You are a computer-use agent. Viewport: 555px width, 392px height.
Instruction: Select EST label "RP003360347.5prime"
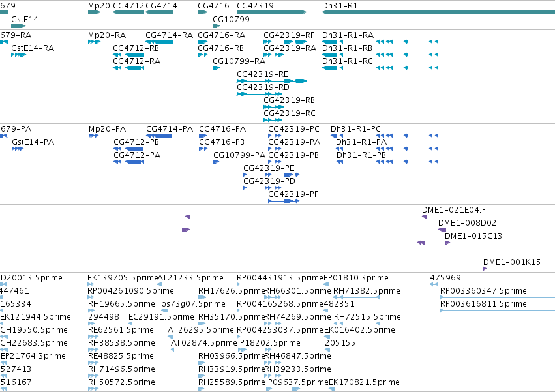tap(483, 291)
